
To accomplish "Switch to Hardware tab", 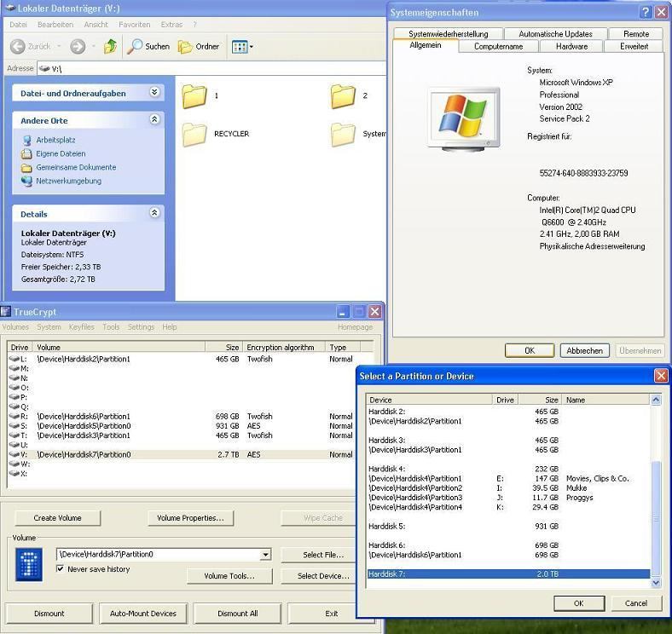I will click(571, 46).
